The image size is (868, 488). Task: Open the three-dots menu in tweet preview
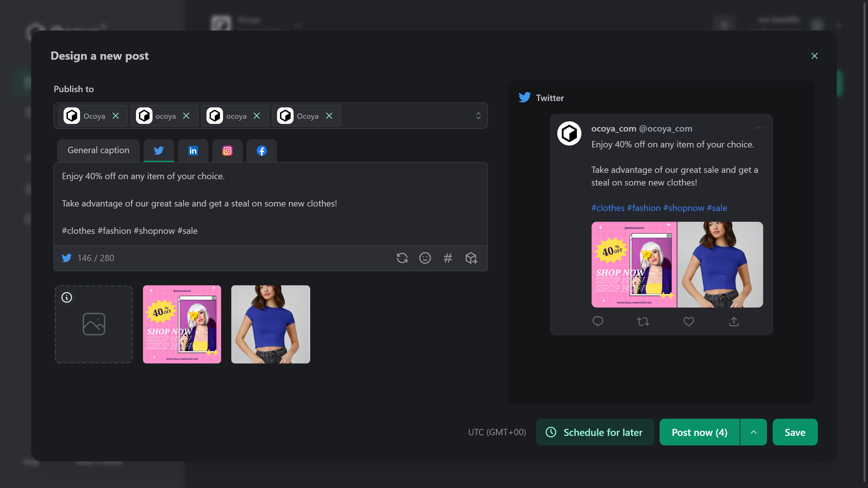[759, 128]
